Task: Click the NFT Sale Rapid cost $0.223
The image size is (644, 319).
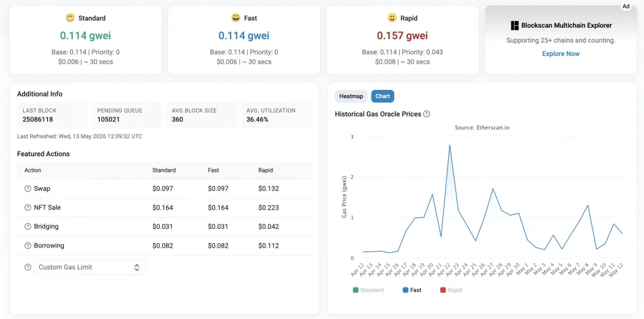Action: pos(269,208)
